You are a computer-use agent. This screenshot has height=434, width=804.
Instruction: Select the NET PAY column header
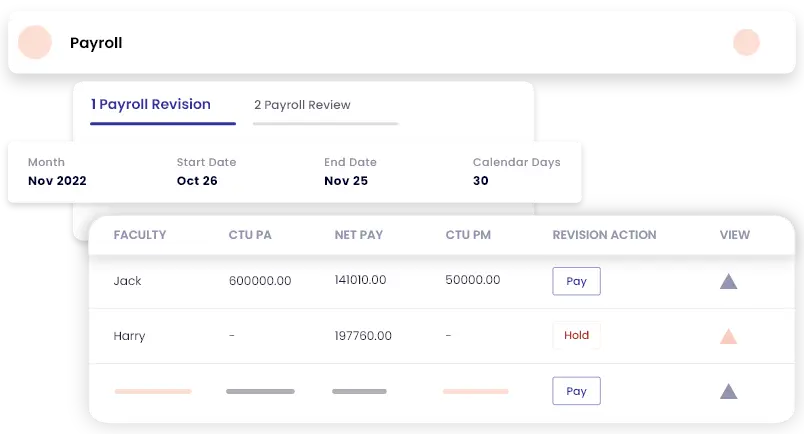[358, 235]
